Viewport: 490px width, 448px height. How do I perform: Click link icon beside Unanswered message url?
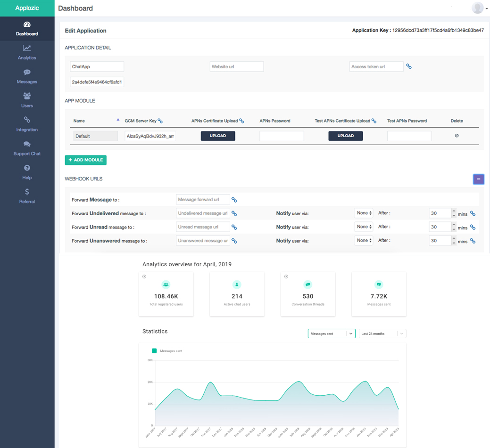tap(234, 241)
